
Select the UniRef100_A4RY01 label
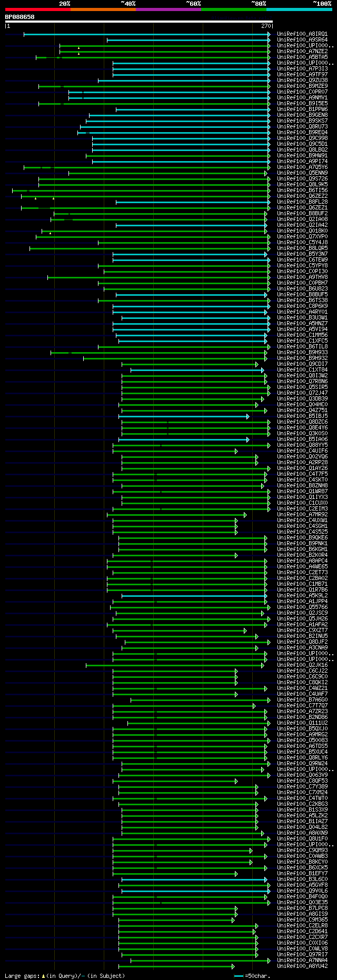[x=302, y=312]
